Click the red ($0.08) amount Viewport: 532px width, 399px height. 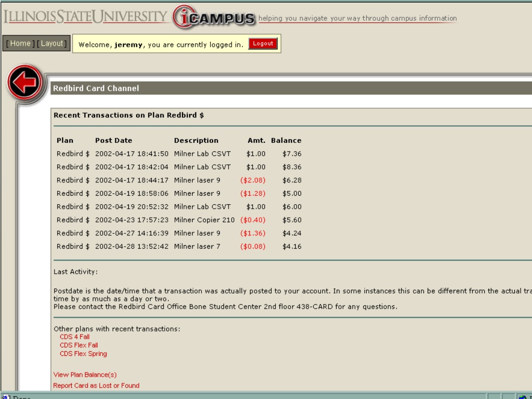pos(253,246)
